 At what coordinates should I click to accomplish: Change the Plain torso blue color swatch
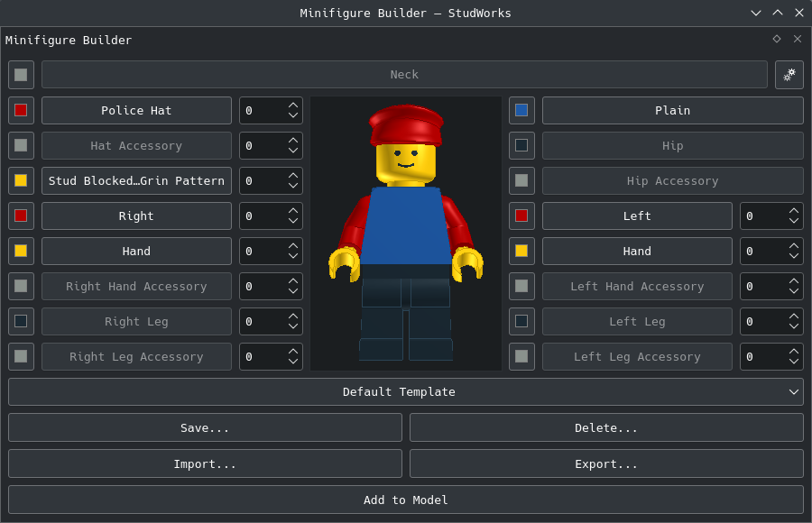click(522, 110)
